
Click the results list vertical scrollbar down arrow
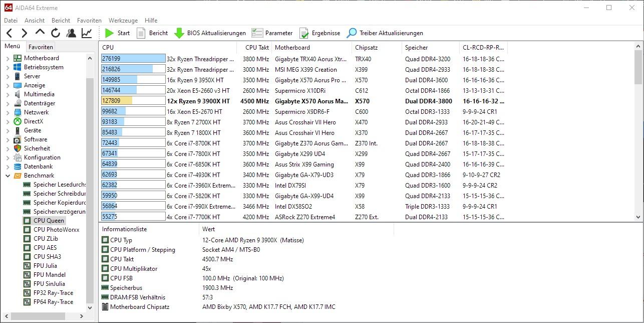click(638, 217)
